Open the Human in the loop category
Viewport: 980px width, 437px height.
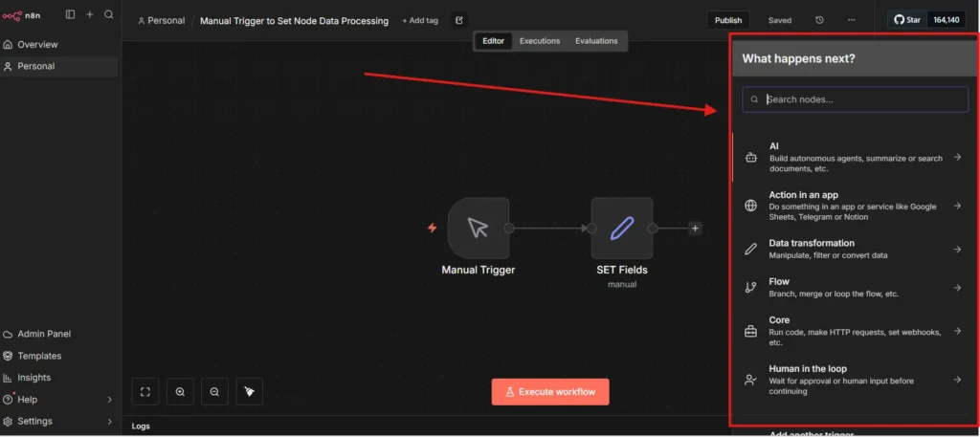[x=855, y=380]
